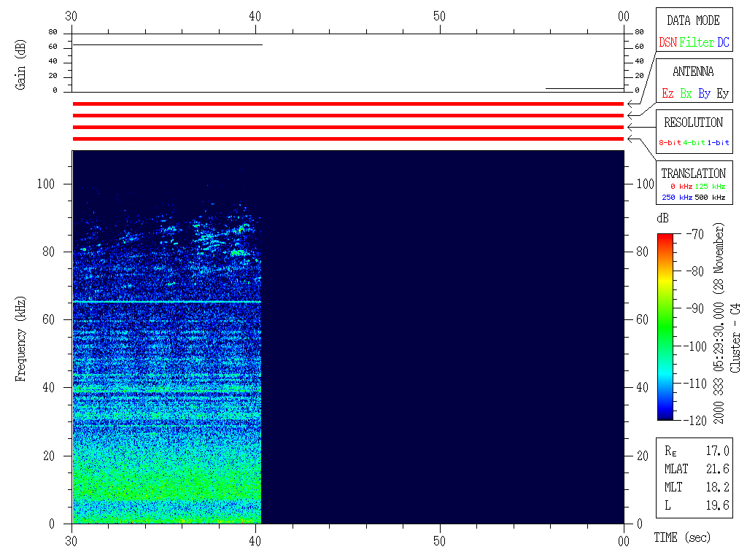
Task: Click the MLAT value in the position box
Action: coord(718,469)
